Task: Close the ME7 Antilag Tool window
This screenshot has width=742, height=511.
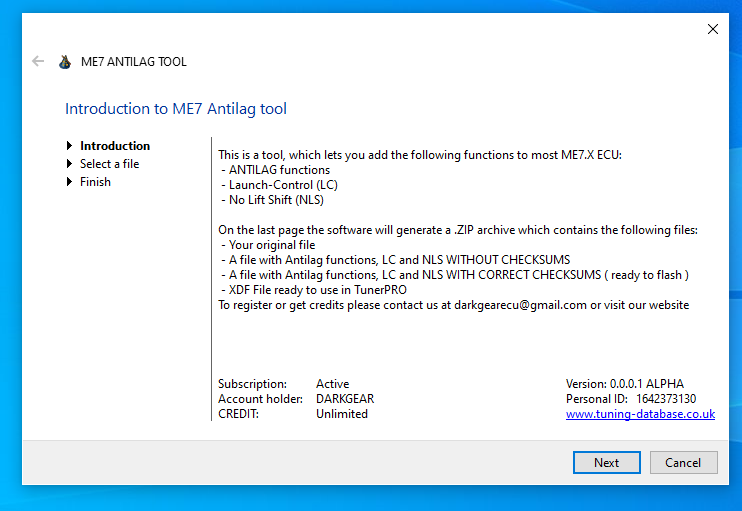Action: pos(713,29)
